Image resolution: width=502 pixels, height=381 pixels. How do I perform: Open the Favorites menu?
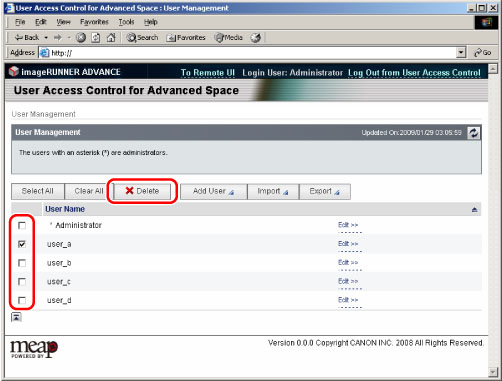(x=94, y=22)
